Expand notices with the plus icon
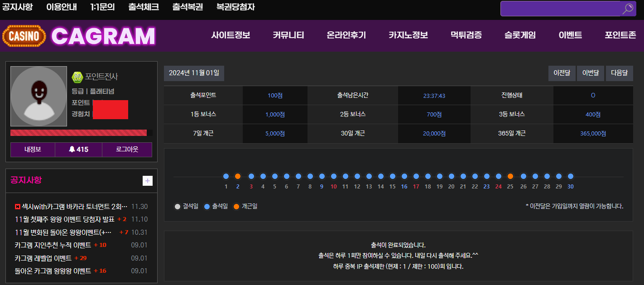This screenshot has width=644, height=285. [148, 181]
